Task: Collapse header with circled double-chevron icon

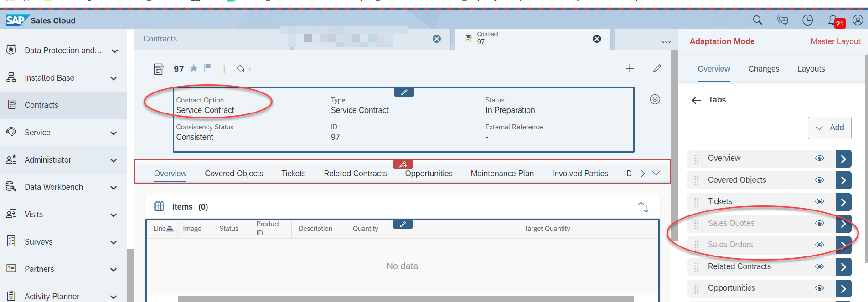Action: [655, 99]
